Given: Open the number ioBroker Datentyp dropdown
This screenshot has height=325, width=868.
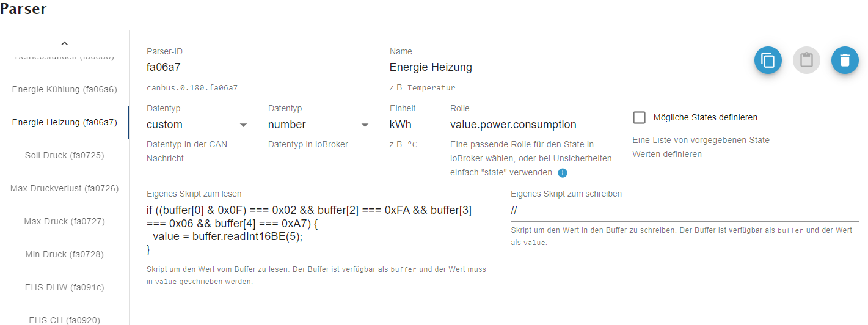Looking at the screenshot, I should [x=320, y=125].
